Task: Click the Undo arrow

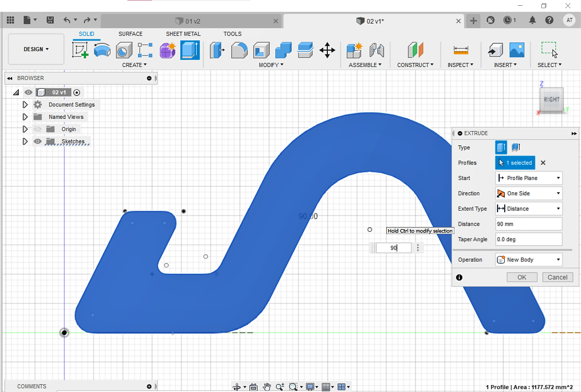Action: (67, 20)
